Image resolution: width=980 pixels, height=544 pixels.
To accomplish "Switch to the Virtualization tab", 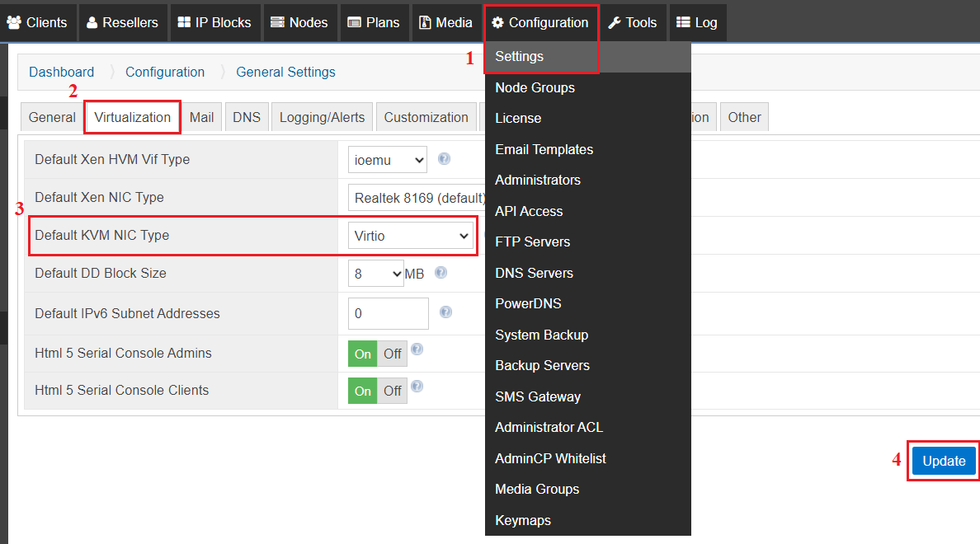I will [x=133, y=117].
